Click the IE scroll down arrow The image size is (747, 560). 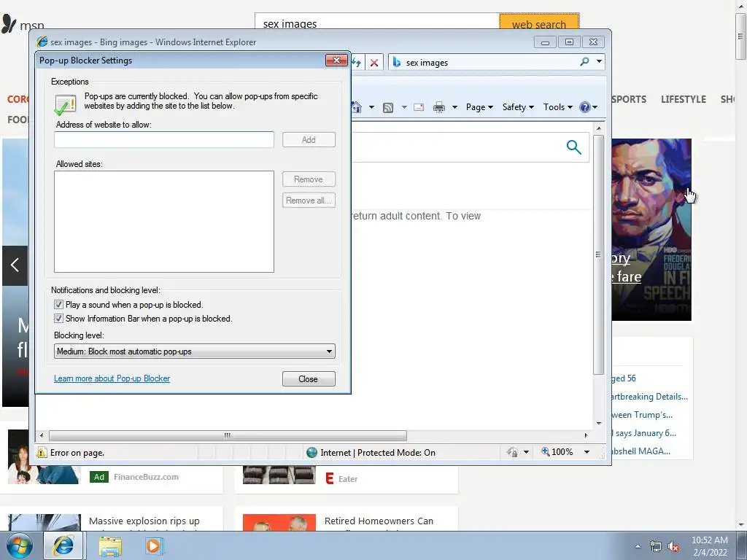(x=599, y=424)
